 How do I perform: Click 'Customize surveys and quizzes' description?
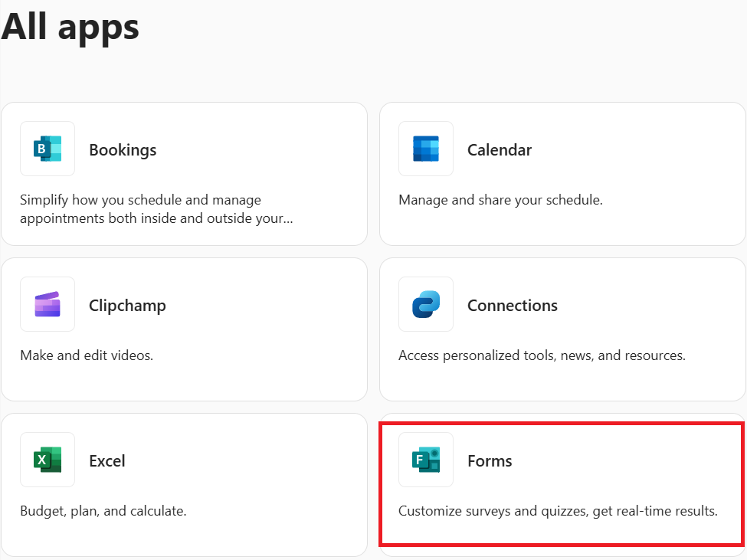click(558, 511)
